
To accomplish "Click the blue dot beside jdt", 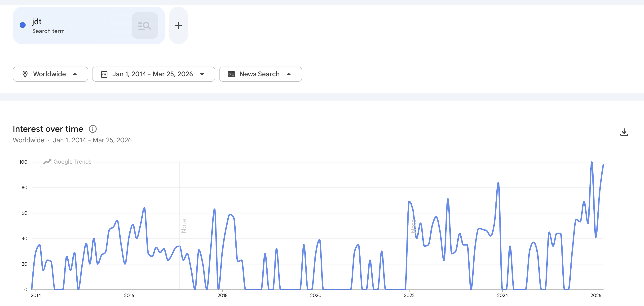I will (x=23, y=25).
